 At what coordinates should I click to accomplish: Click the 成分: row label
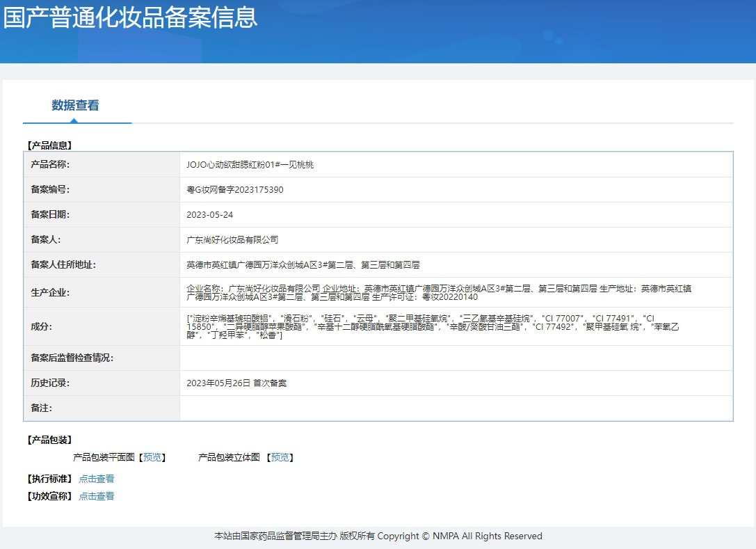pyautogui.click(x=42, y=326)
